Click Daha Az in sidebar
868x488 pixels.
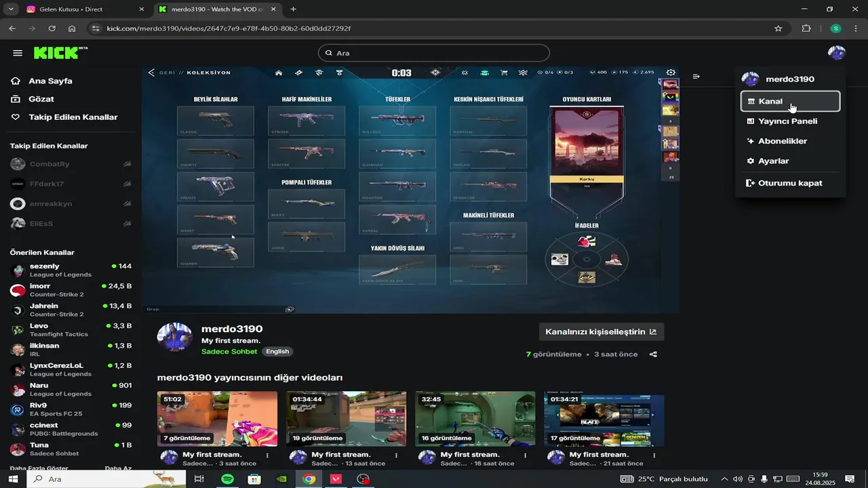coord(118,468)
